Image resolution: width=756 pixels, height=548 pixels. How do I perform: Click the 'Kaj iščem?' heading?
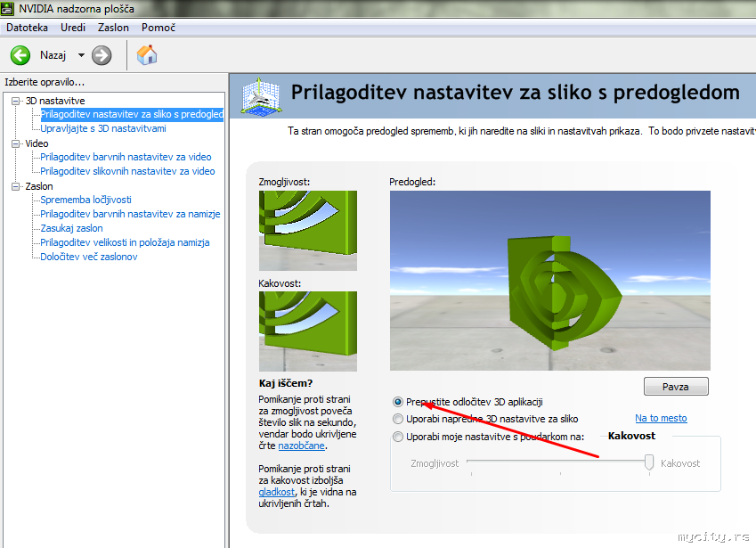tap(286, 383)
